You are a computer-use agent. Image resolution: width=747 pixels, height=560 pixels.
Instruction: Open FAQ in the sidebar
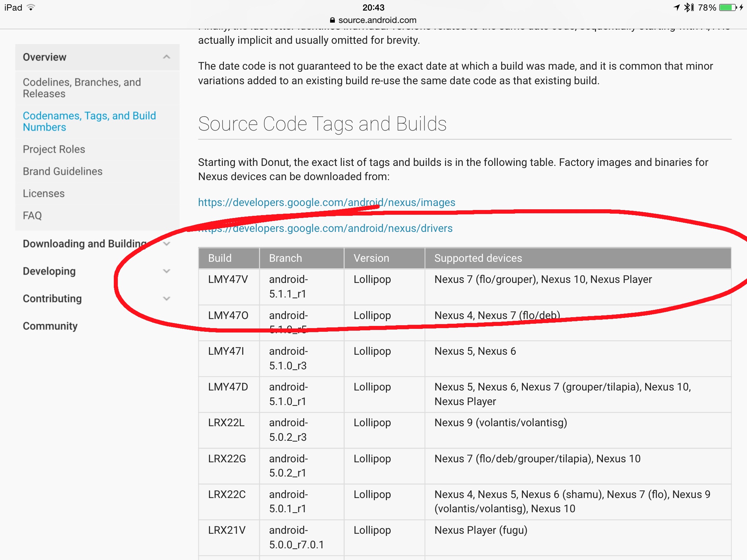coord(32,215)
